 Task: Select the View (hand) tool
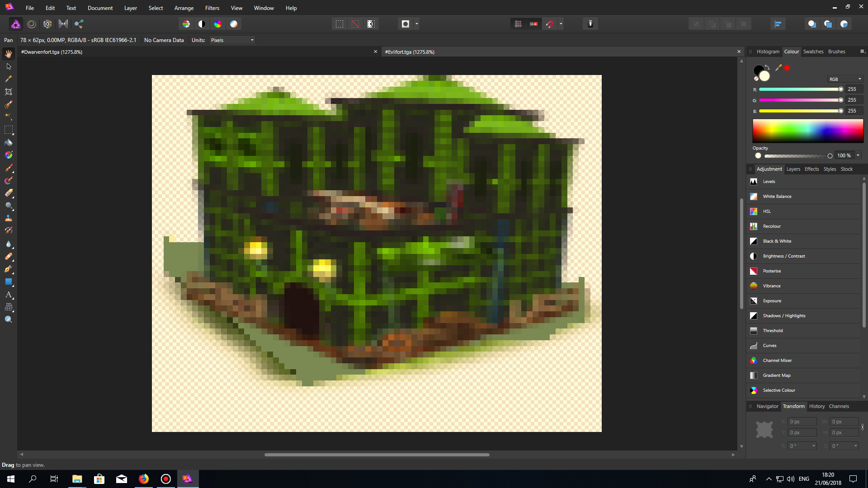coord(9,54)
